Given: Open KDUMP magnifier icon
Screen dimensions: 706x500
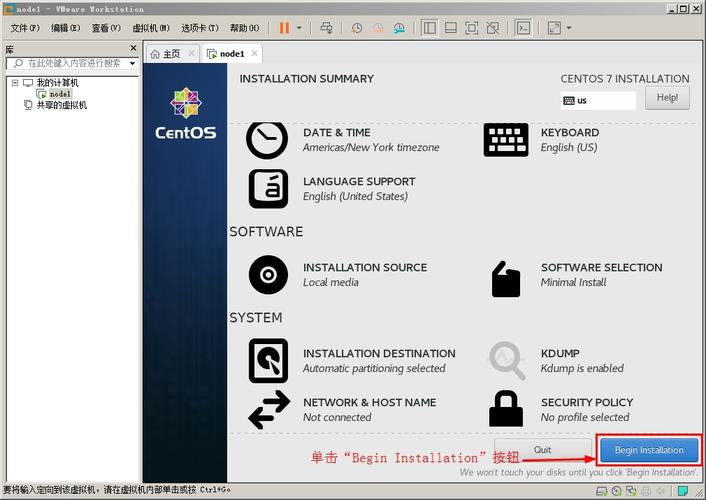Looking at the screenshot, I should point(507,361).
